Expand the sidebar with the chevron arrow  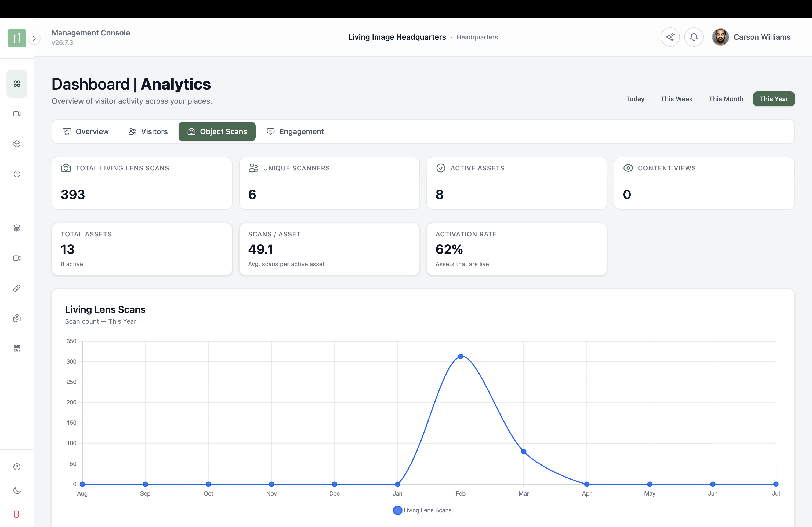tap(34, 39)
